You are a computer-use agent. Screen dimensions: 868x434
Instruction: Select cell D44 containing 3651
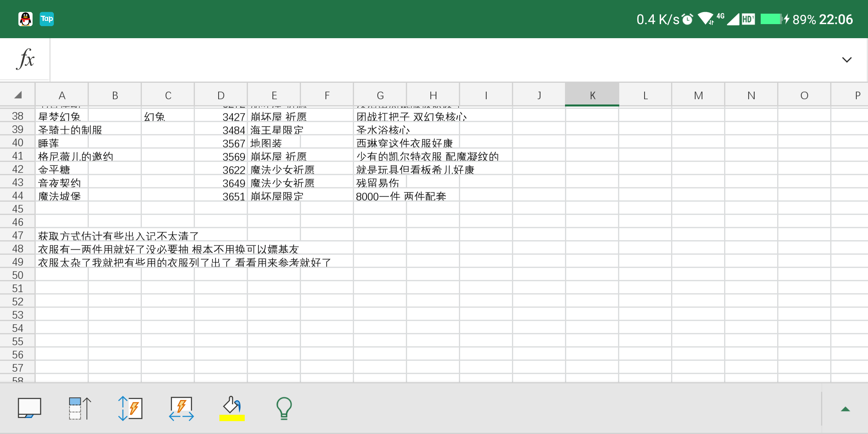click(x=221, y=196)
